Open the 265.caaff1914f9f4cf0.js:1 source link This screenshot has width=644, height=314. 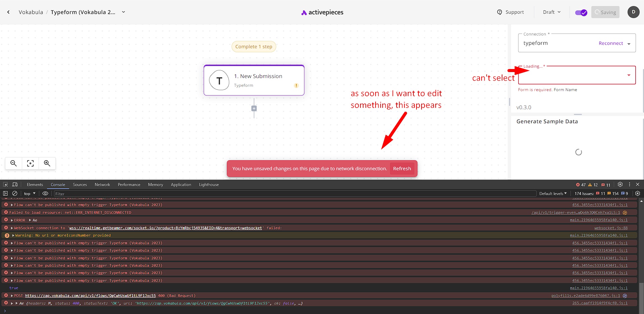coord(600,303)
